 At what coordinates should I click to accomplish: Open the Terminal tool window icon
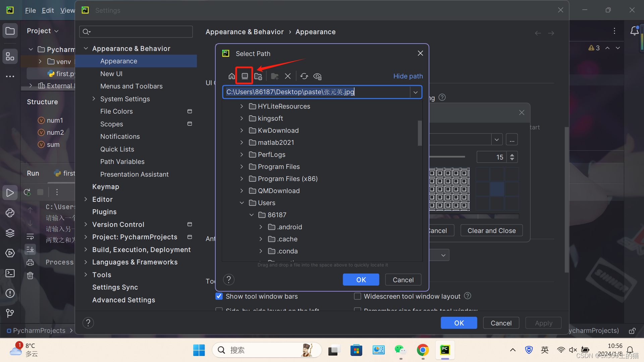pos(10,273)
